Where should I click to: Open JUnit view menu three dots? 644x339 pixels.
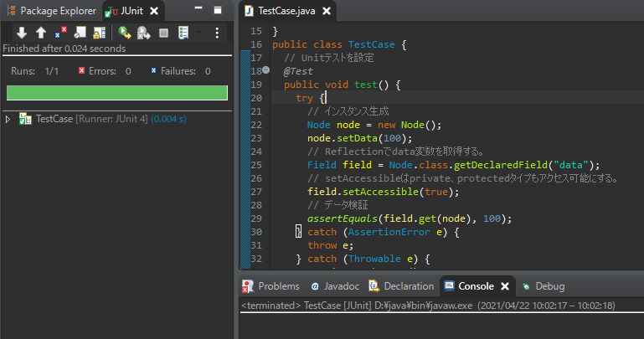[217, 33]
